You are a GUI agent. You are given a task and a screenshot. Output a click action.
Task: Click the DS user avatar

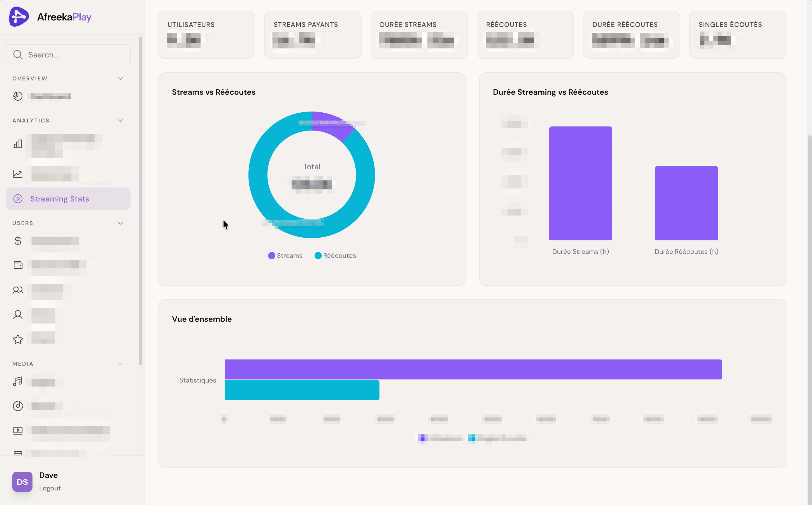(x=22, y=482)
